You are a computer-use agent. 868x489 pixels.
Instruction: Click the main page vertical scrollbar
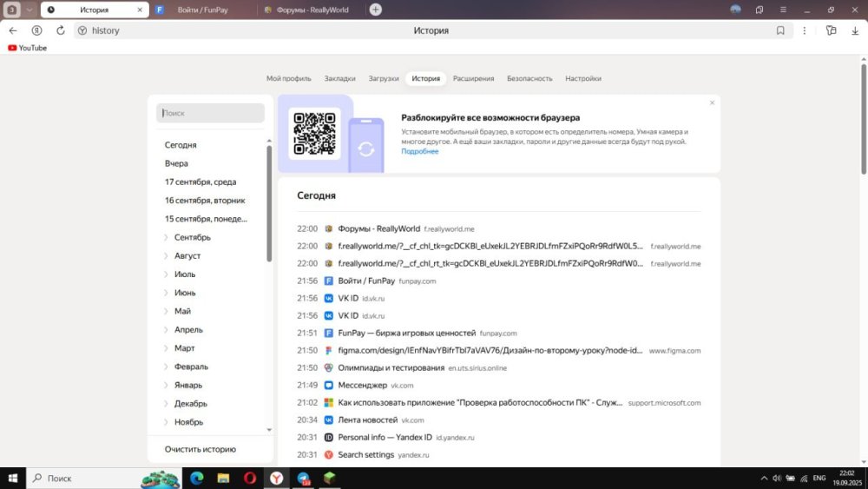click(863, 119)
